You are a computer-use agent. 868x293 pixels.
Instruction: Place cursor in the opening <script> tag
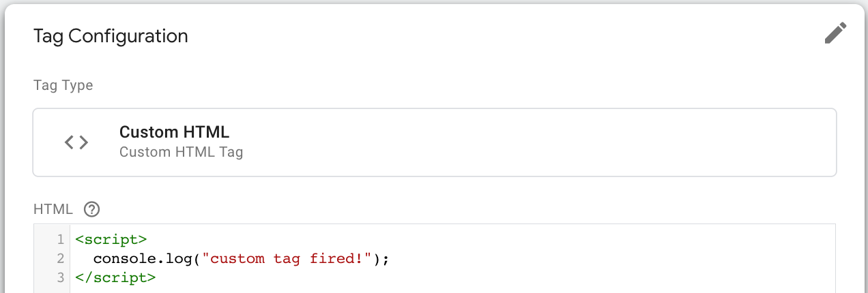(111, 240)
